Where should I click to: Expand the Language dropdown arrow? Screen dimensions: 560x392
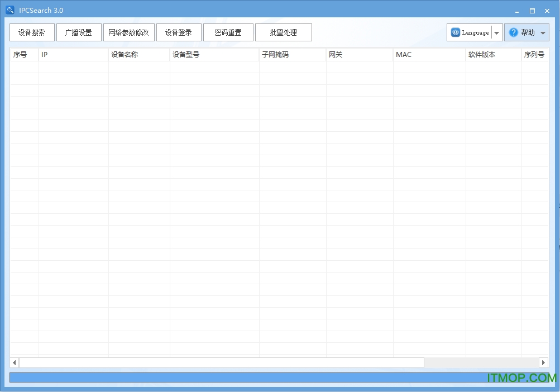tap(496, 33)
